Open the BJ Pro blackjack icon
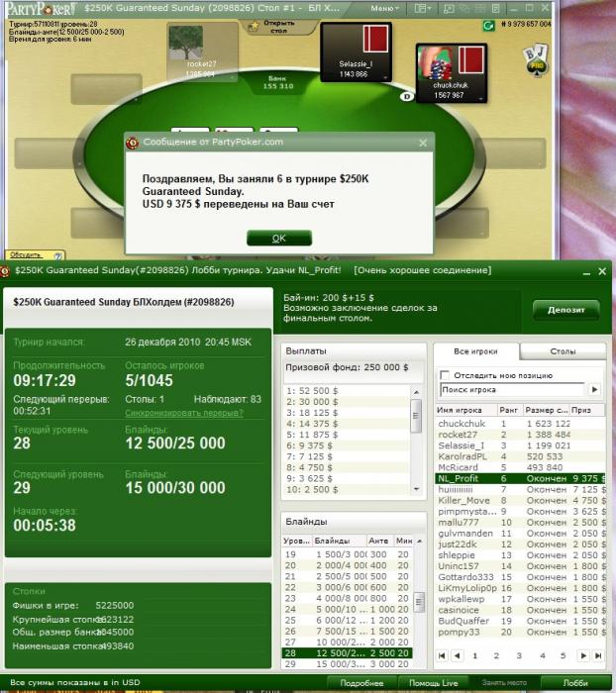Screen dimensions: 616x693 (537, 60)
